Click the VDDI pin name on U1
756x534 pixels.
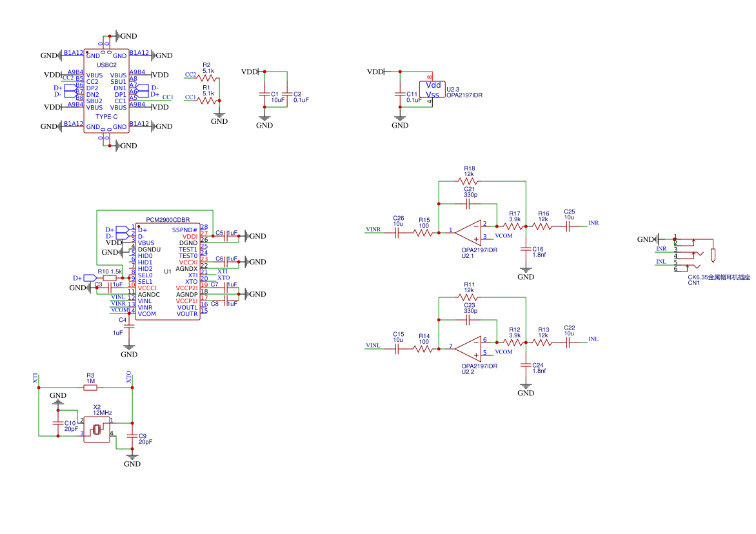(x=190, y=237)
